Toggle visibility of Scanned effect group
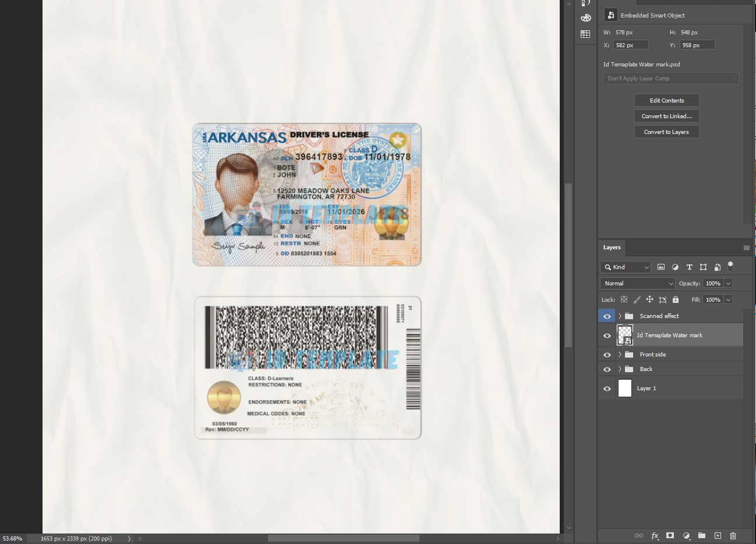 click(607, 316)
